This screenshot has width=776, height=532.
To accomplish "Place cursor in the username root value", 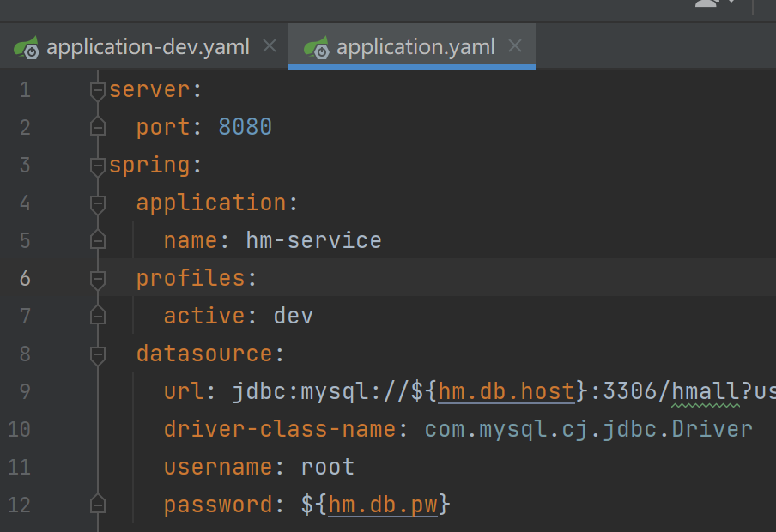I will [x=327, y=466].
